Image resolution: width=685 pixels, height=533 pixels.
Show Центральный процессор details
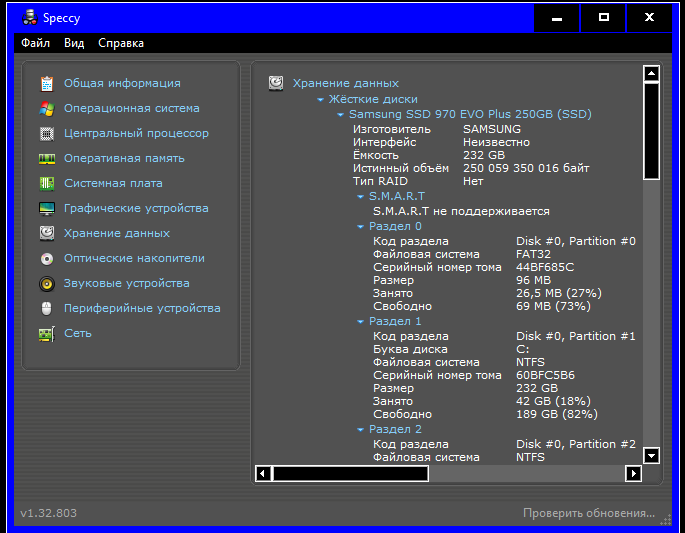pyautogui.click(x=136, y=133)
